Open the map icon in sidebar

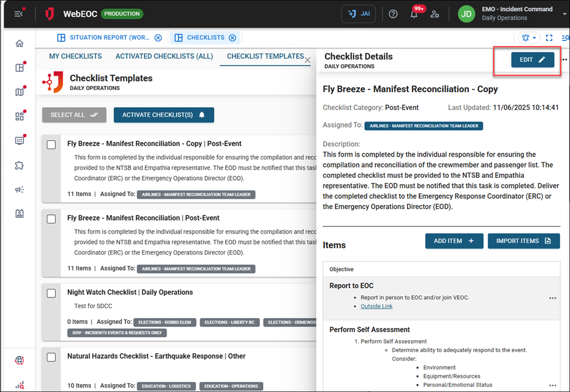click(20, 92)
